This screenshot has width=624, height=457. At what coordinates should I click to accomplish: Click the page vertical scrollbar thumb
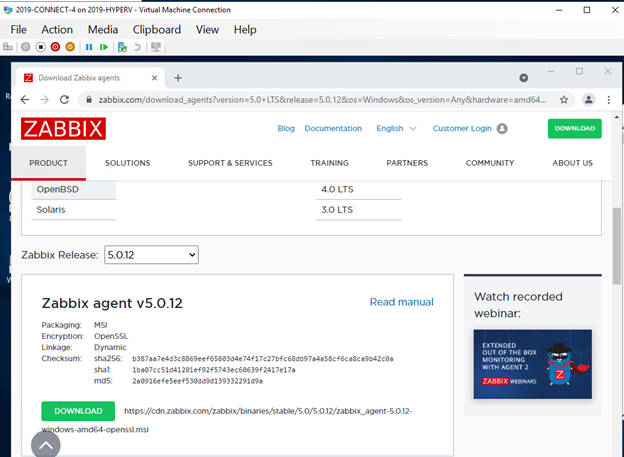617,246
